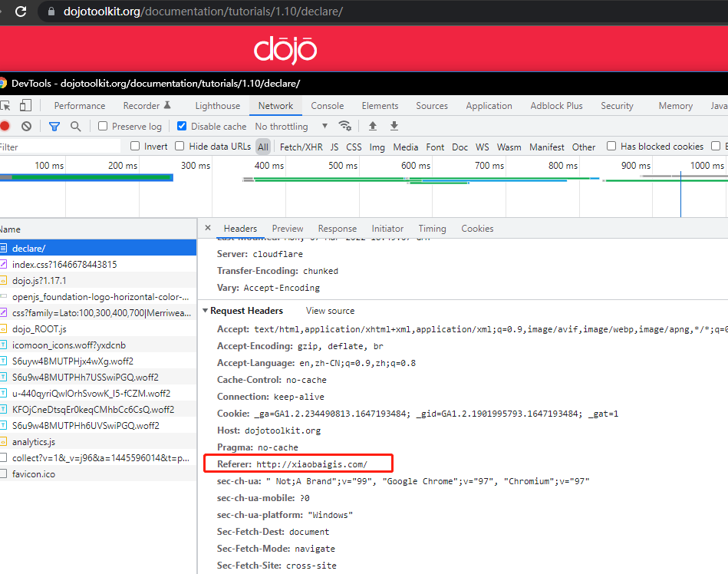Select the icomoon_icons.woff?yxdcnb request
The image size is (728, 574).
point(98,345)
